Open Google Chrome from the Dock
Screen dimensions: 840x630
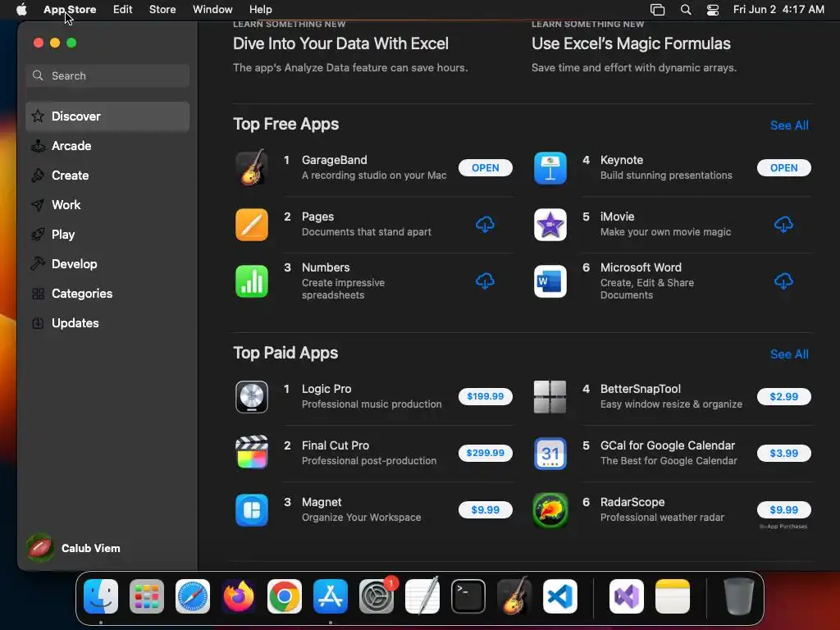[285, 596]
